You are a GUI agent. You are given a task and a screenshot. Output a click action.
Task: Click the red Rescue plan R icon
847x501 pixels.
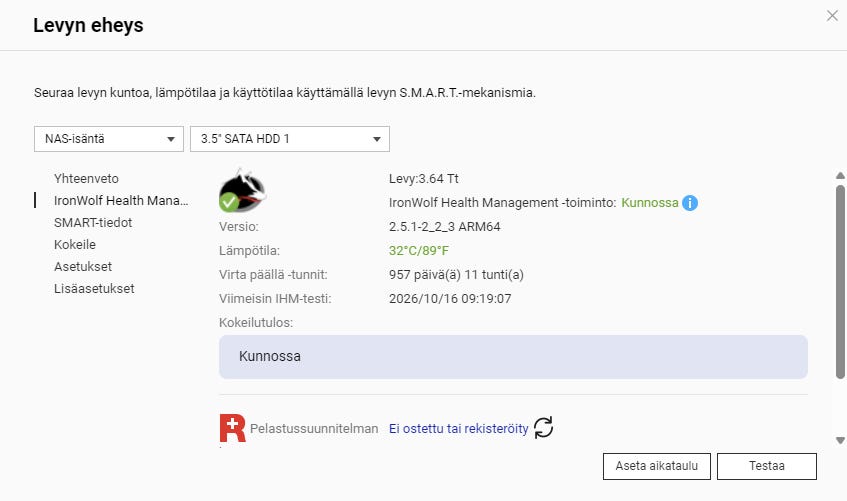233,428
